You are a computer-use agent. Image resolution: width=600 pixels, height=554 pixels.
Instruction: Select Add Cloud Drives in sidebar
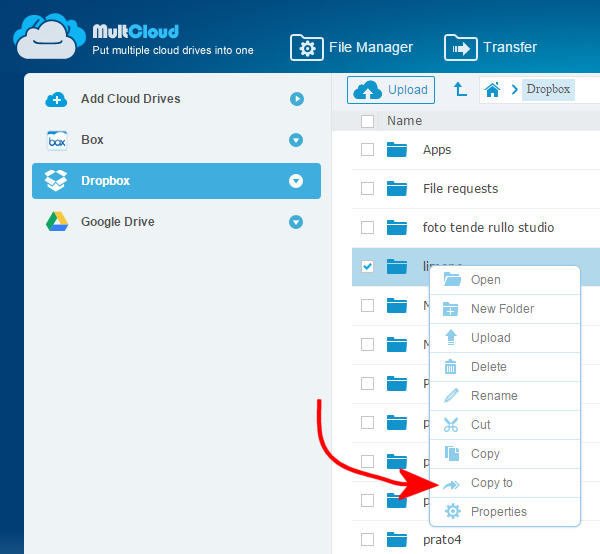130,99
